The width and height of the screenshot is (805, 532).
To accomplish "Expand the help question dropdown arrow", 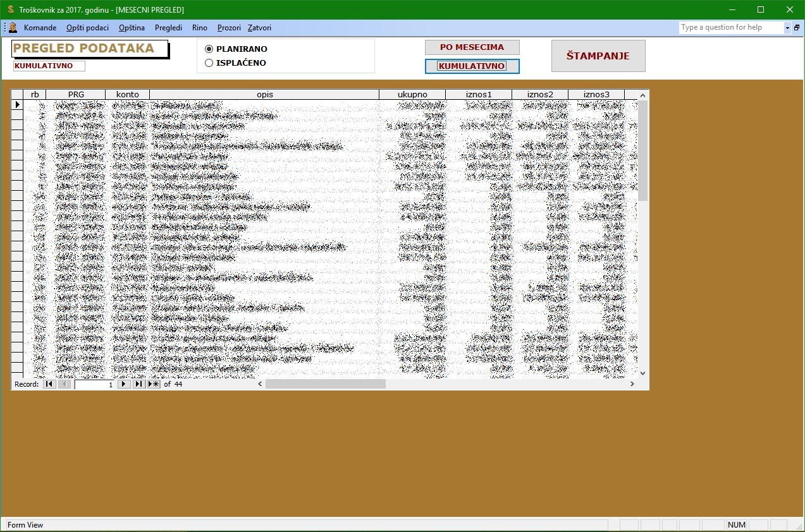I will pos(787,28).
